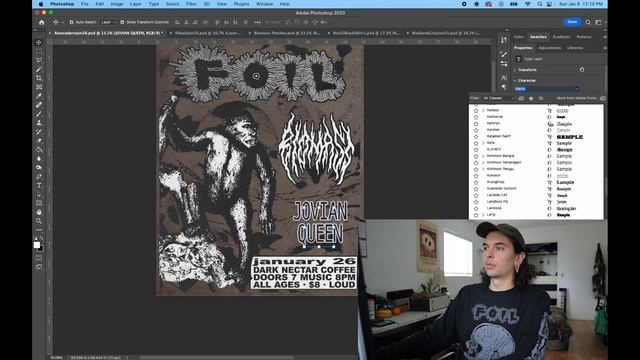Open the Character panel 'A' icon
This screenshot has width=640, height=360.
coord(504,78)
